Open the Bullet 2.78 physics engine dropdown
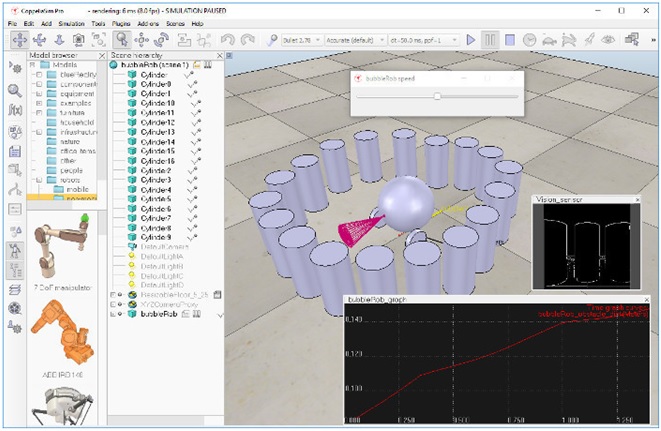661x431 pixels. tap(301, 40)
